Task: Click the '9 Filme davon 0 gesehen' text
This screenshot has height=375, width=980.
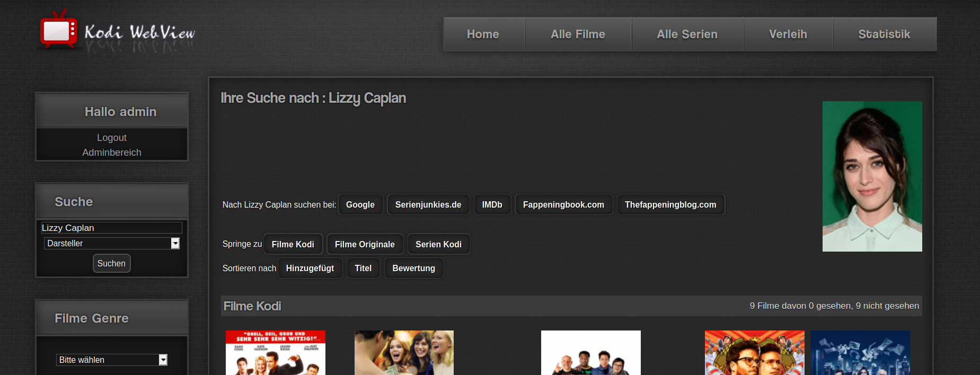Action: (x=834, y=306)
